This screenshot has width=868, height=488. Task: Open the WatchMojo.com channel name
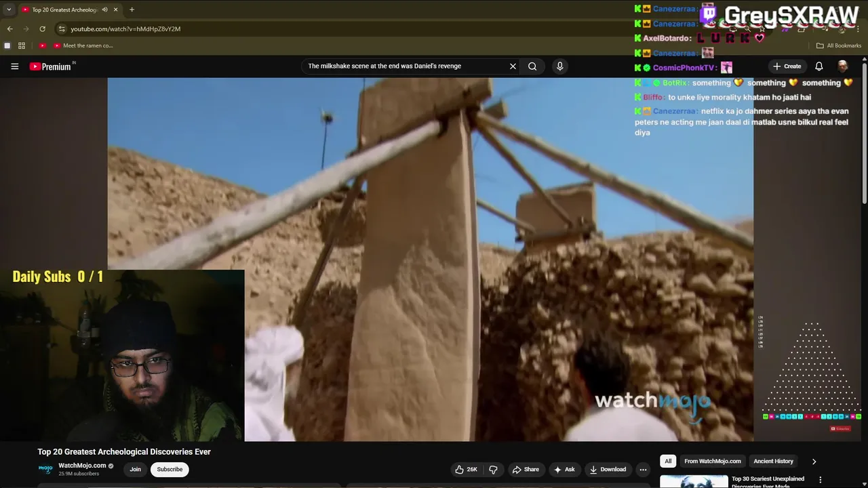82,466
